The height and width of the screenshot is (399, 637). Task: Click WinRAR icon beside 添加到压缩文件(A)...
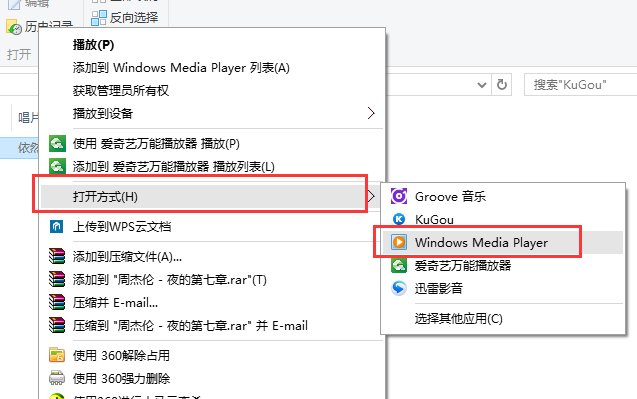[x=57, y=256]
